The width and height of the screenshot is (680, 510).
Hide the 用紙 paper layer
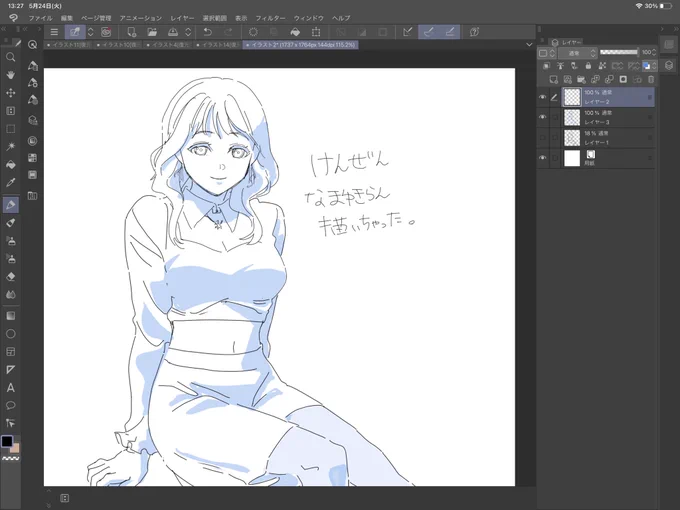[x=543, y=158]
